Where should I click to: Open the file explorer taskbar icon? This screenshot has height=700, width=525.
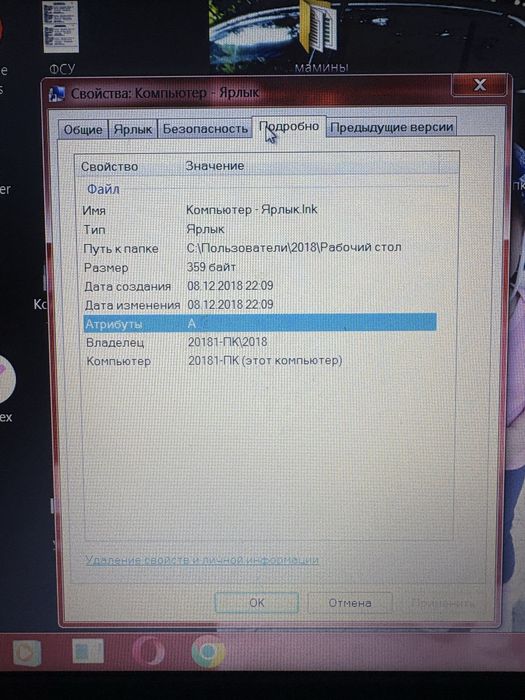click(88, 651)
